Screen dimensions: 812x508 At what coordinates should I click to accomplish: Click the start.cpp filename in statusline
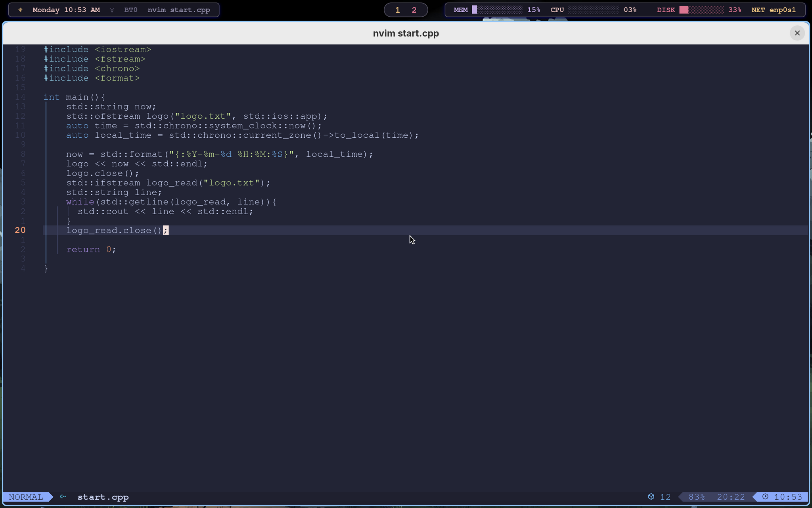[103, 497]
